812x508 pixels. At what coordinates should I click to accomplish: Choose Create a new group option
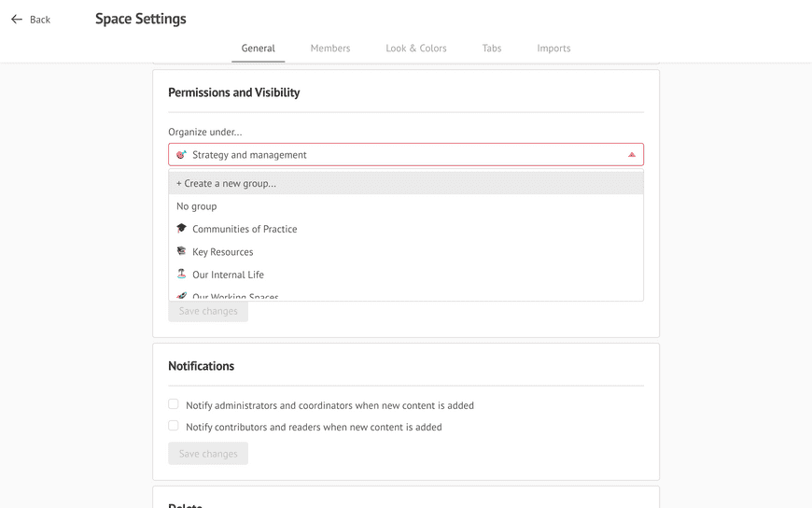coord(406,183)
